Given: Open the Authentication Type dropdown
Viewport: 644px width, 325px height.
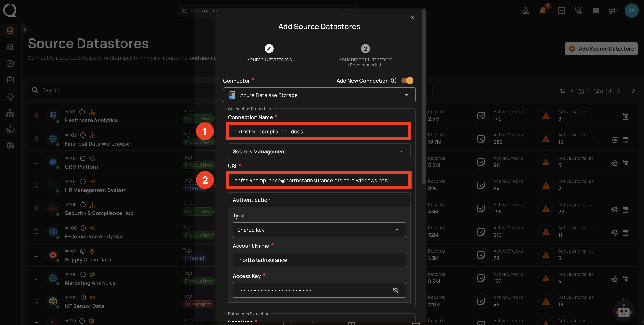Looking at the screenshot, I should point(319,230).
